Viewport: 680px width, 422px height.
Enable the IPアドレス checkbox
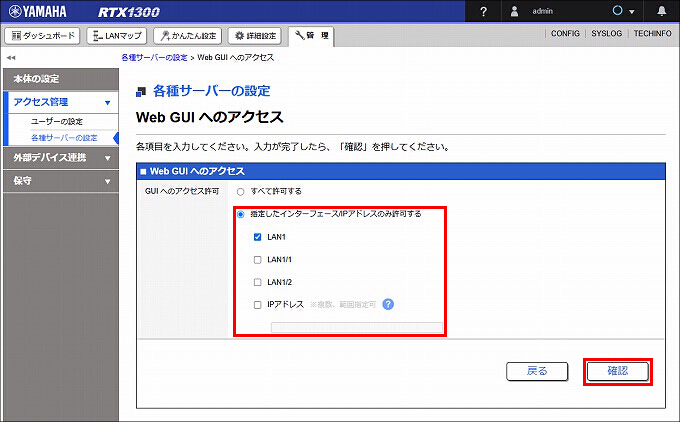[258, 304]
